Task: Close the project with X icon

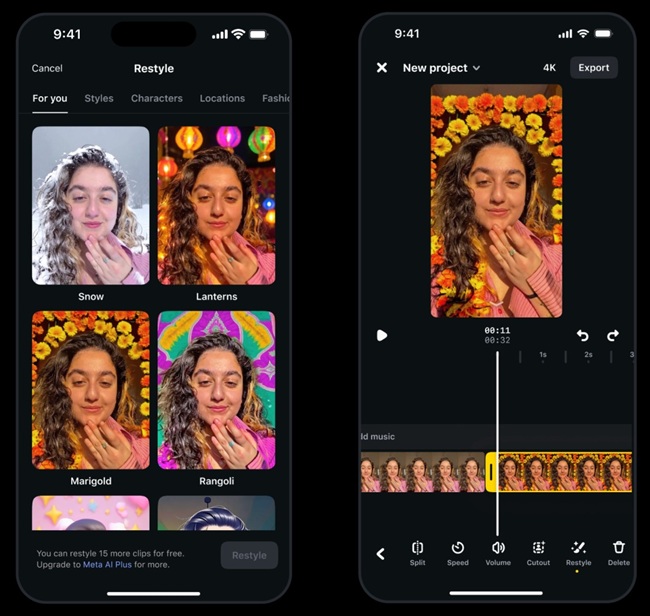Action: pos(381,68)
